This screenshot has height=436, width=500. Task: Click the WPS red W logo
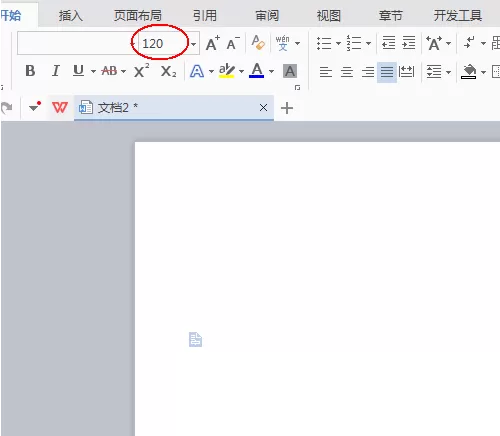pos(60,107)
